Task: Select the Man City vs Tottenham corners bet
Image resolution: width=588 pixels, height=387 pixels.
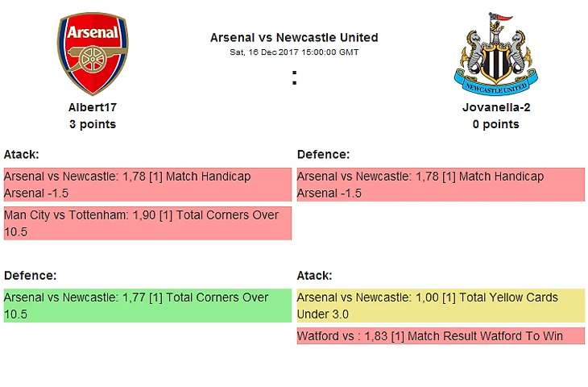Action: point(147,223)
